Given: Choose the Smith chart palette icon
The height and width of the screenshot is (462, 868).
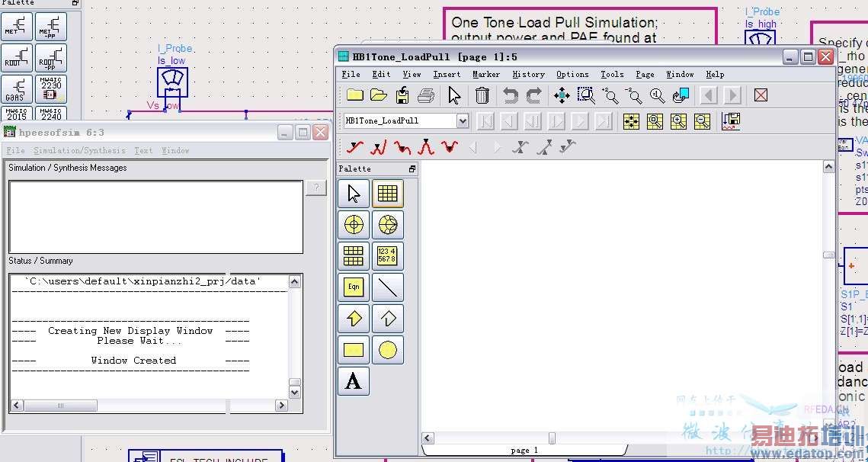Looking at the screenshot, I should point(387,225).
